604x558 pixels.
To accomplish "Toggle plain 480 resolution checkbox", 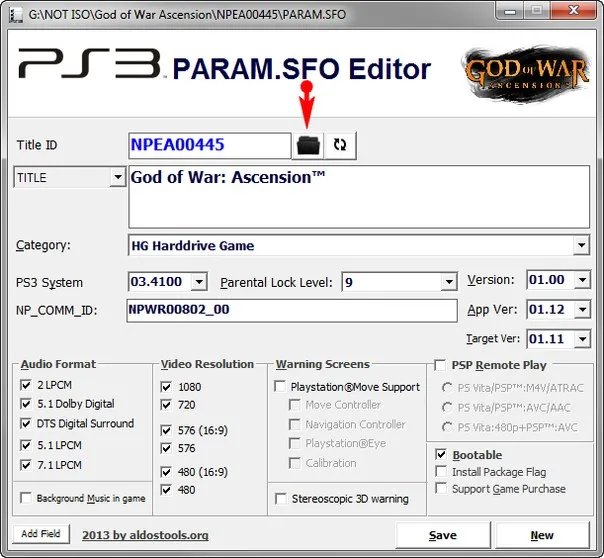I will click(166, 489).
